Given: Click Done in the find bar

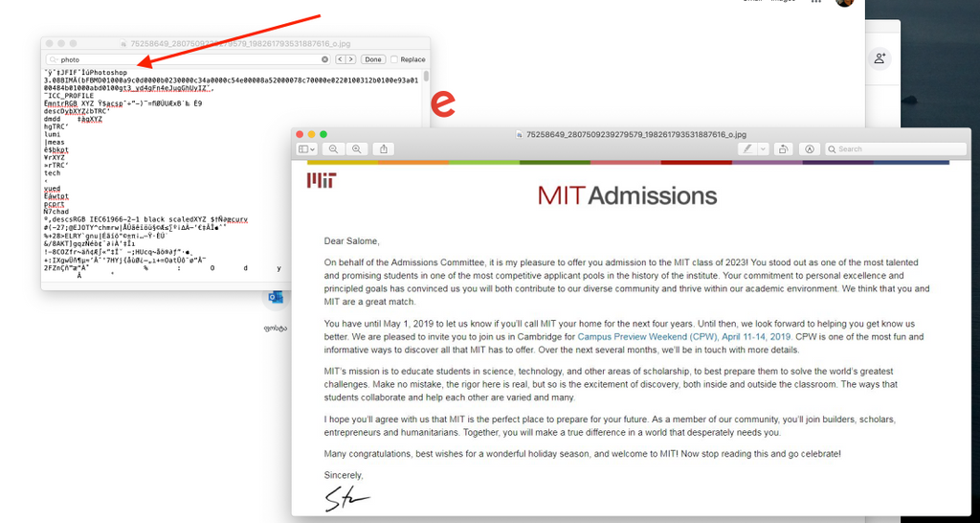Looking at the screenshot, I should click(372, 59).
